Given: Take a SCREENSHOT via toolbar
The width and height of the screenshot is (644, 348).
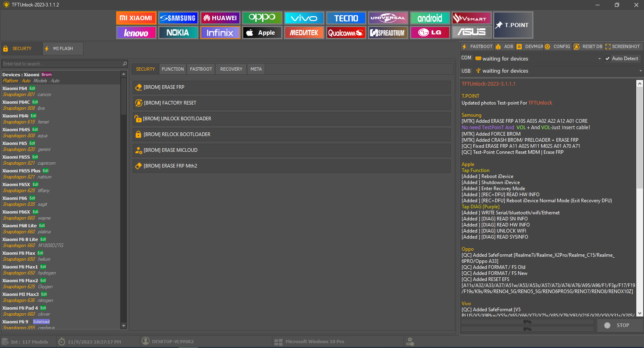Looking at the screenshot, I should tap(623, 46).
